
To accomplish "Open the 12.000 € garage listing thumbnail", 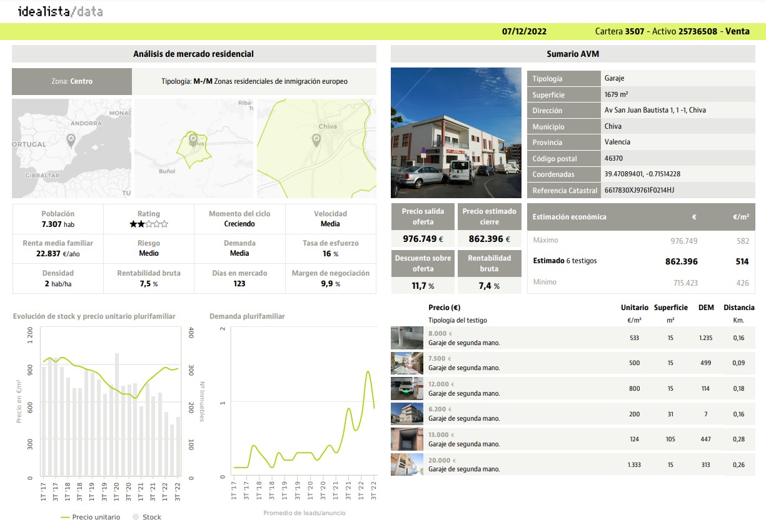I will (x=406, y=388).
